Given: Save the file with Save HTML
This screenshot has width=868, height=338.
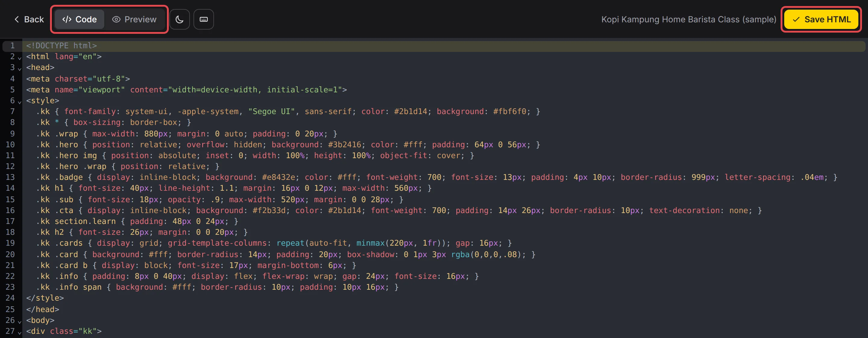Looking at the screenshot, I should pyautogui.click(x=821, y=19).
